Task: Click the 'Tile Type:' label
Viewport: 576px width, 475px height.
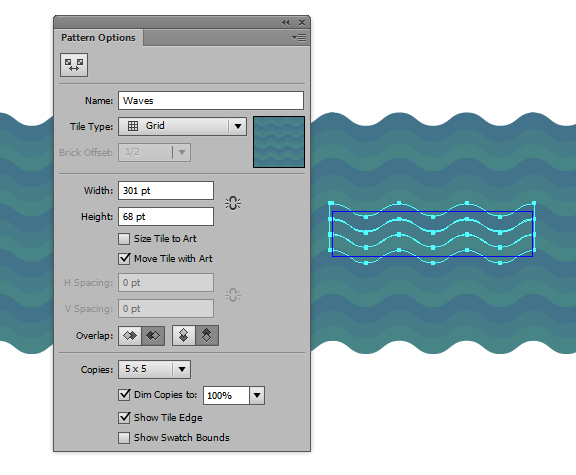Action: coord(91,127)
